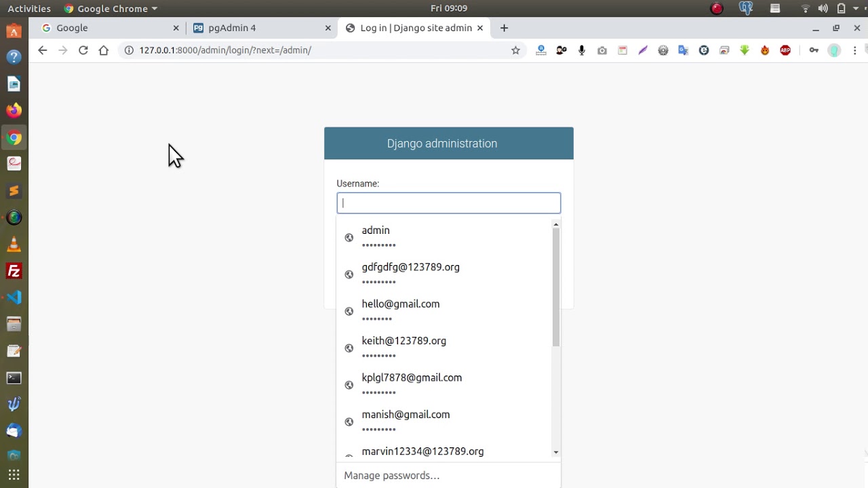Open the AdBlock Plus extension icon
Image resolution: width=868 pixels, height=488 pixels.
pos(785,50)
